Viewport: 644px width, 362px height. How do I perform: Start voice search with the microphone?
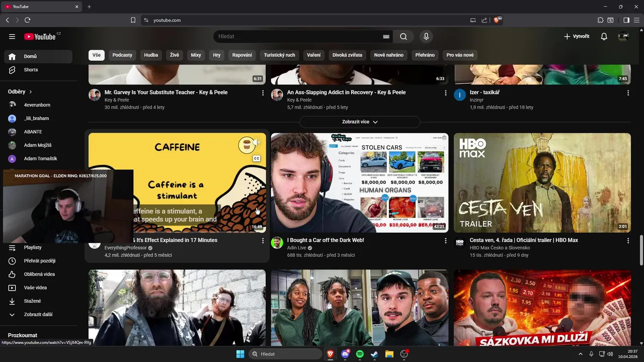click(x=426, y=36)
